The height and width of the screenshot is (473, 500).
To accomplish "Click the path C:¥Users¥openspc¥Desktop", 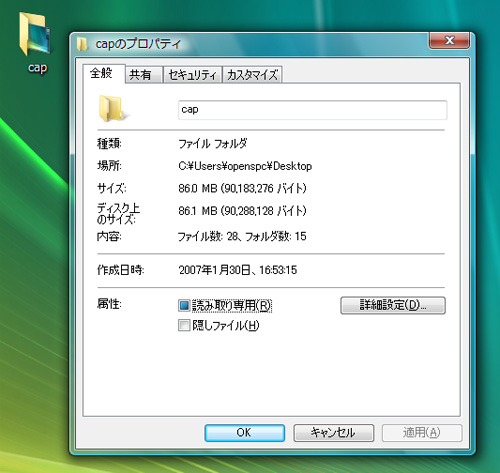I will pos(245,166).
